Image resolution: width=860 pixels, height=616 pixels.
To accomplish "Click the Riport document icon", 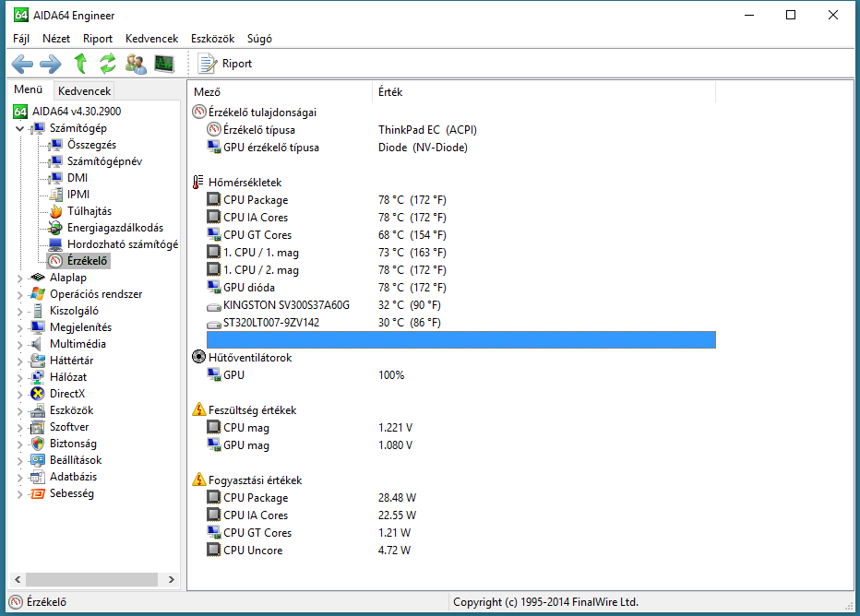I will 207,64.
